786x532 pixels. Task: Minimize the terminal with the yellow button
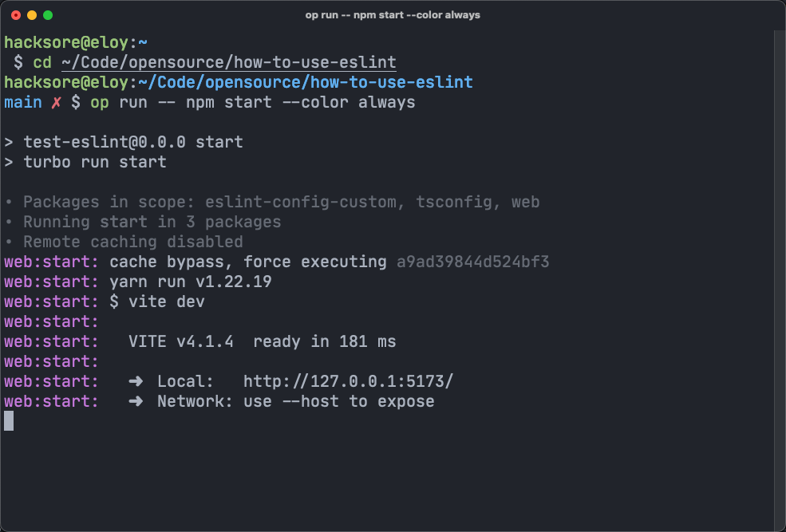click(x=32, y=15)
